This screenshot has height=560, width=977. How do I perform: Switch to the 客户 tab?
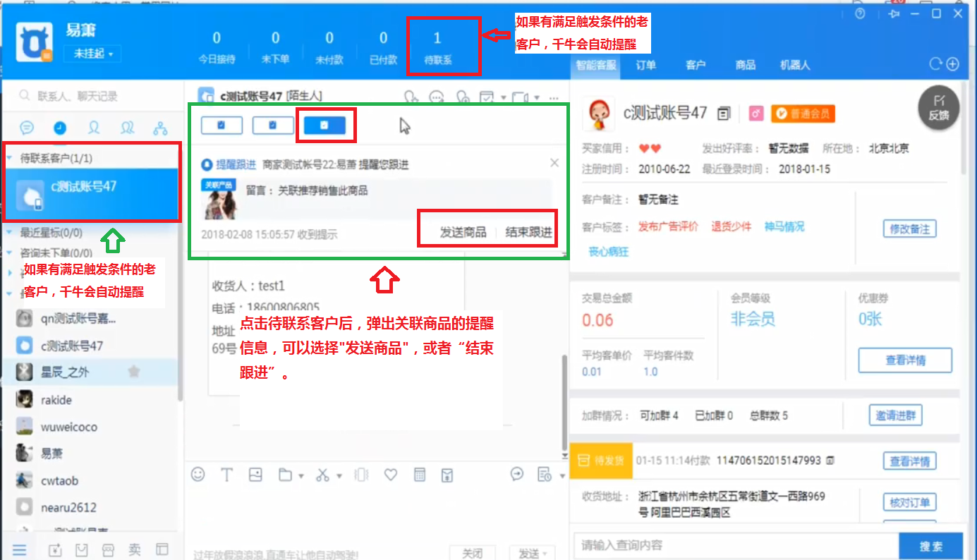click(695, 65)
